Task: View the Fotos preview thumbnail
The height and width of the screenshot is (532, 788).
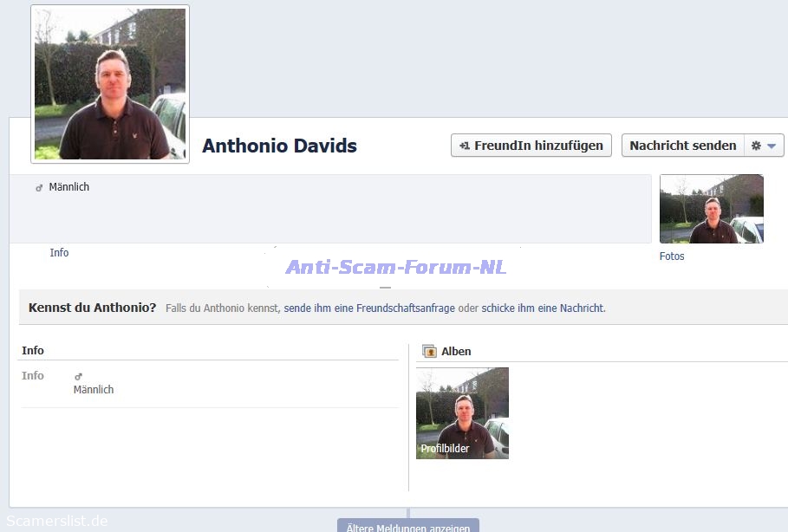Action: tap(711, 209)
